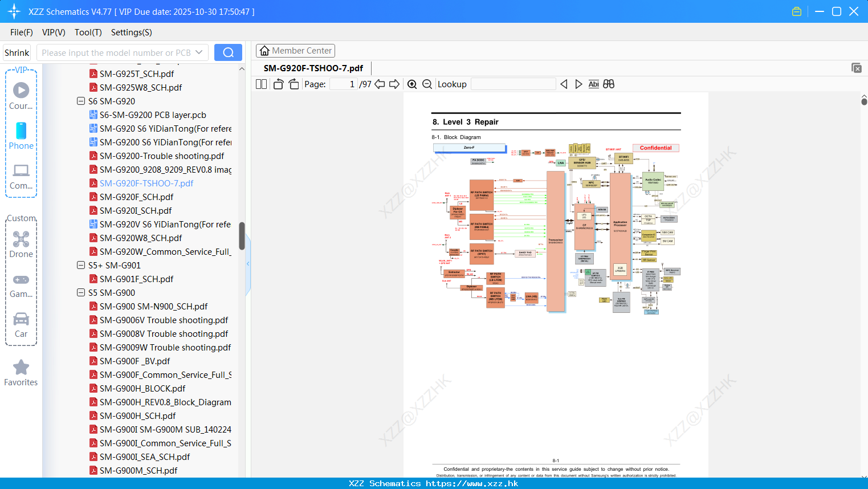Zoom in on the PDF
Screen dimensions: 868x489
[x=412, y=84]
